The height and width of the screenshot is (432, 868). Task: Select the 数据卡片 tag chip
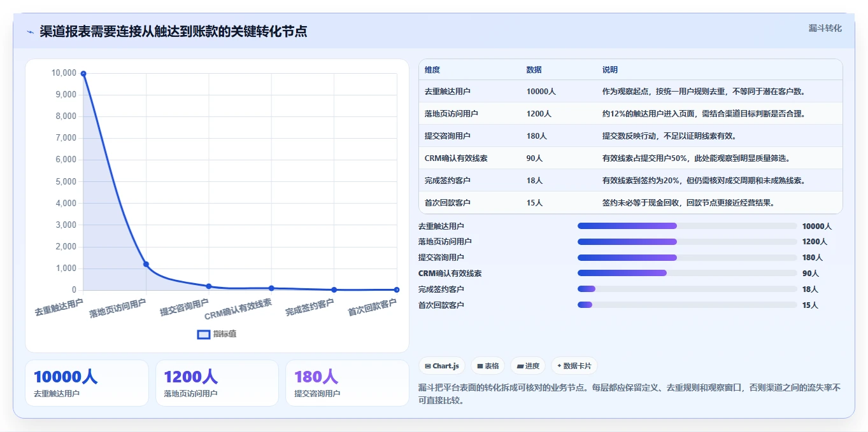574,366
